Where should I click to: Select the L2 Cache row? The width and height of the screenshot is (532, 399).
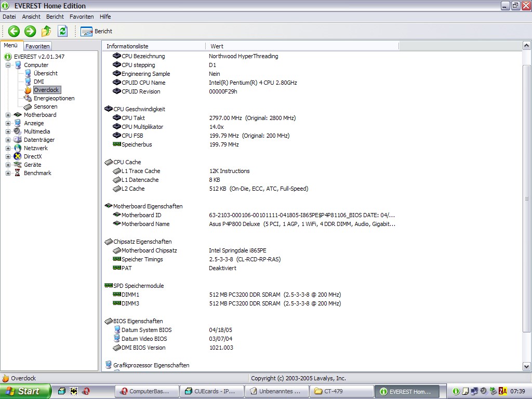[251, 189]
